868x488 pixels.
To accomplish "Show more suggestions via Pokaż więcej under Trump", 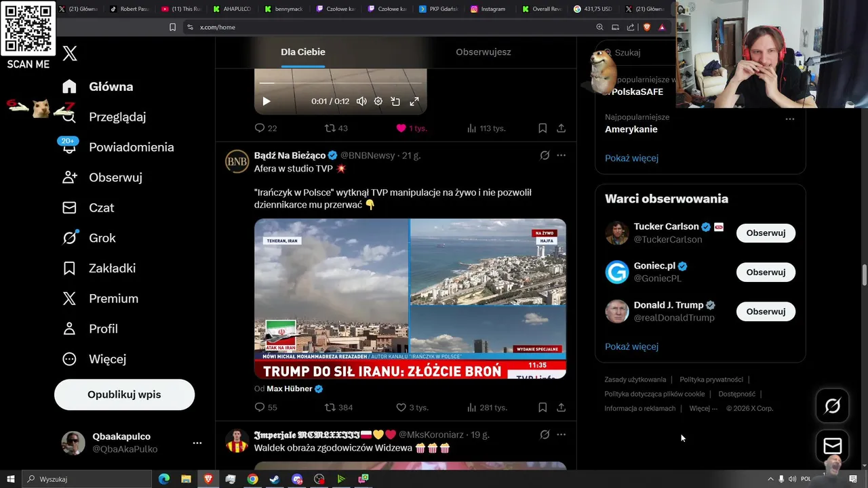I will tap(631, 346).
